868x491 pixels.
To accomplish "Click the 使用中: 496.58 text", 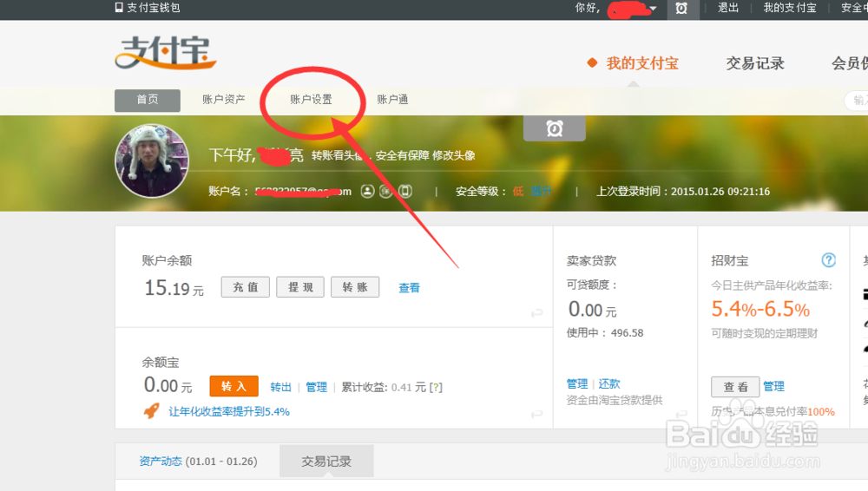I will (x=604, y=333).
